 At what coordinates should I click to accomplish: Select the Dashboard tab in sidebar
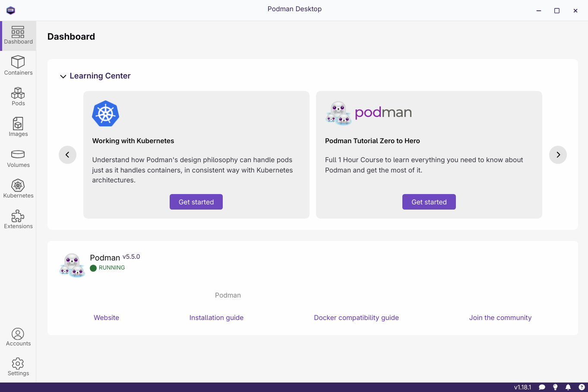point(18,35)
